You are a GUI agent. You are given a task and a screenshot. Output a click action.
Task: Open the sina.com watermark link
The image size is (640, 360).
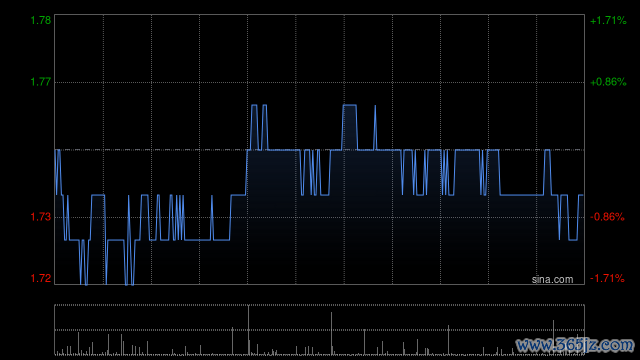tap(552, 280)
